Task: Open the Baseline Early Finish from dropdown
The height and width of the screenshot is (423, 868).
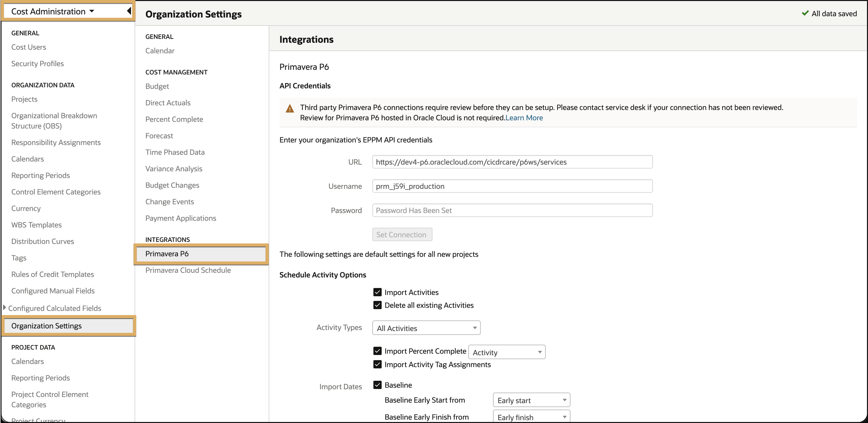Action: [x=531, y=417]
